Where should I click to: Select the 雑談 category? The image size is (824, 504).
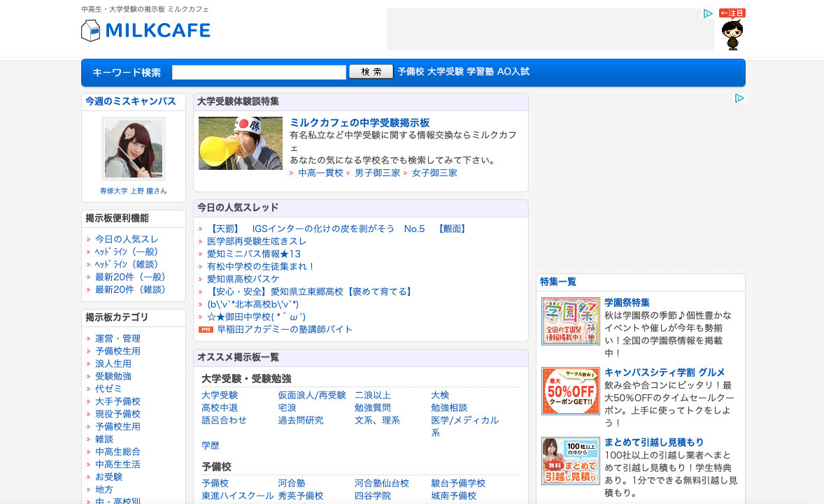click(104, 440)
